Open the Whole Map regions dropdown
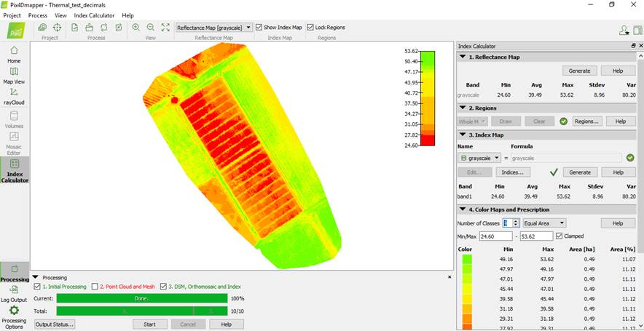 [x=472, y=121]
